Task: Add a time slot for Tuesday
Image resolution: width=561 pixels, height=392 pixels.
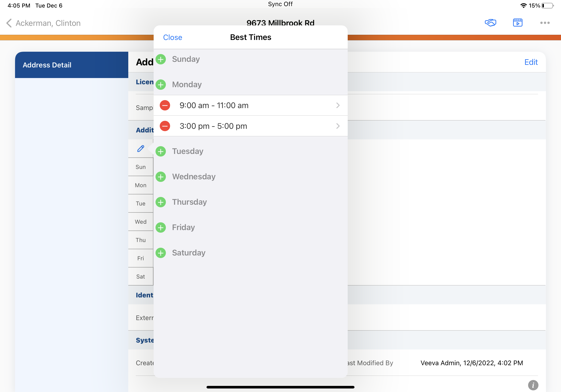Action: [x=161, y=152]
